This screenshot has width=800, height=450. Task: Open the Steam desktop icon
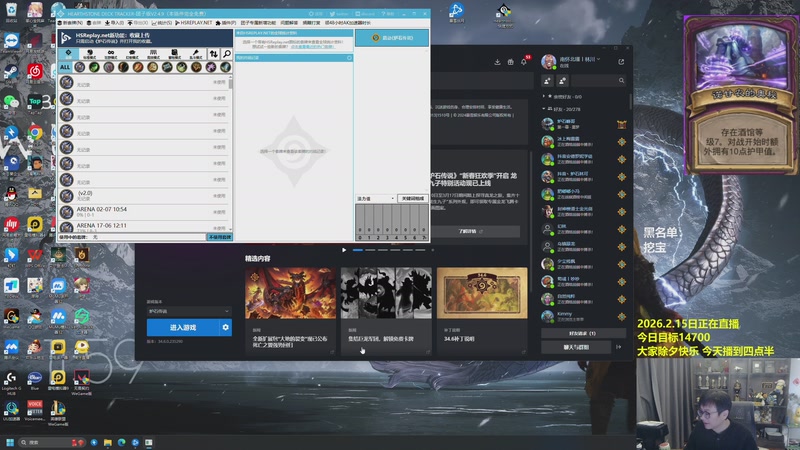(11, 72)
